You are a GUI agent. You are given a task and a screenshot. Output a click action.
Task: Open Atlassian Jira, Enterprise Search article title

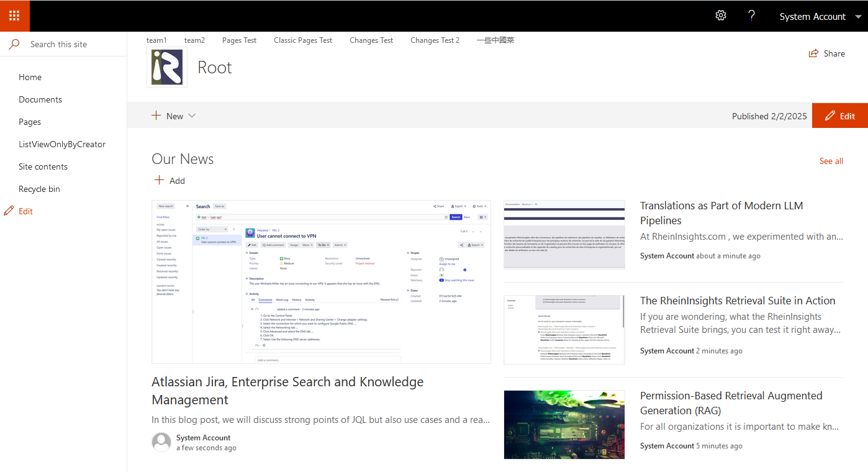[287, 391]
